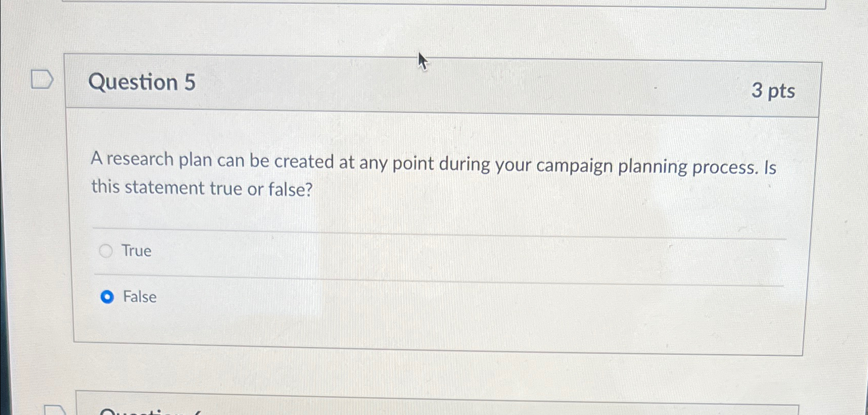
Task: Click the research plan question text
Action: tap(434, 175)
